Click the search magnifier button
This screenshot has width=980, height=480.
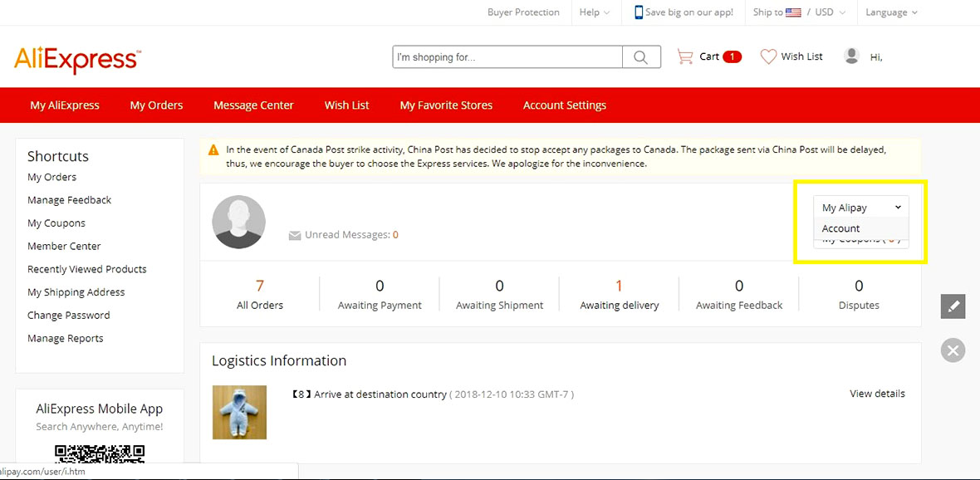point(641,56)
